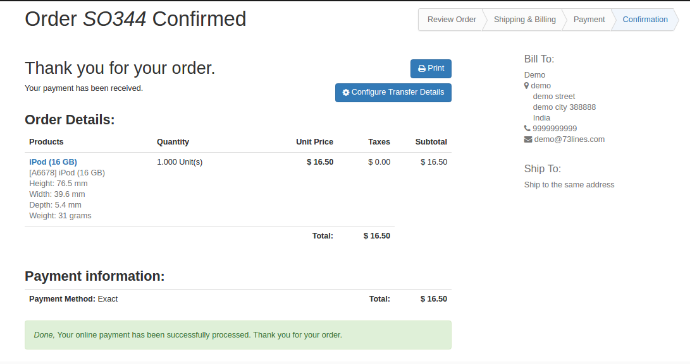Click the demo@73lines.com email address
Viewport: 690px width, 364px height.
pyautogui.click(x=569, y=139)
